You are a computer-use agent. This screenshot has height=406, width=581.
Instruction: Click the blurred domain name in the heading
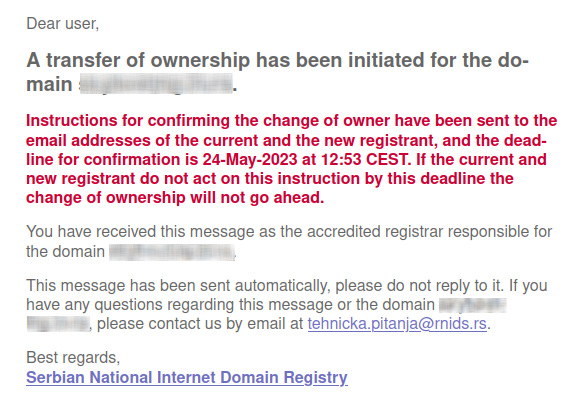156,84
